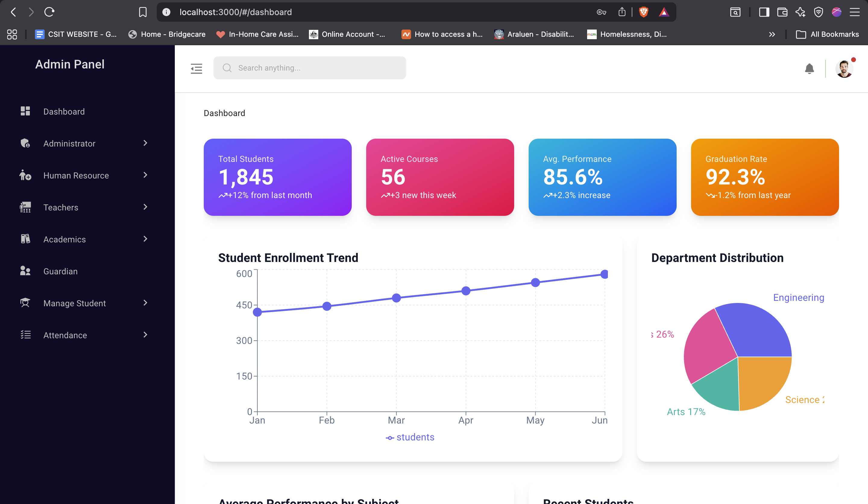Click the Brave shields lion icon

click(643, 12)
